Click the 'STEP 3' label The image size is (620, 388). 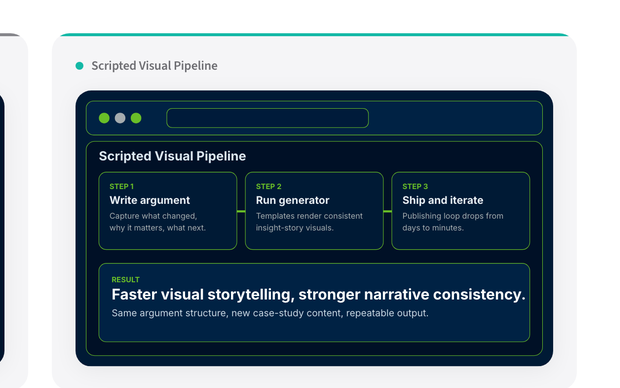415,186
